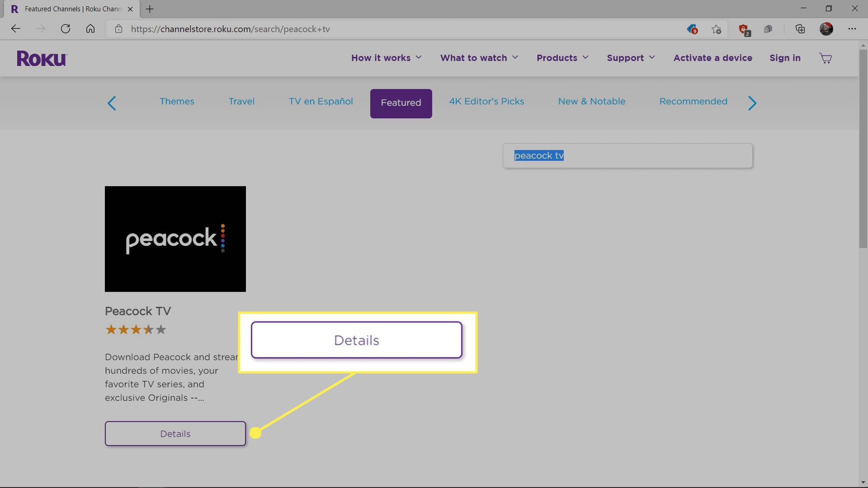Click the page vertical scrollbar

(863, 149)
